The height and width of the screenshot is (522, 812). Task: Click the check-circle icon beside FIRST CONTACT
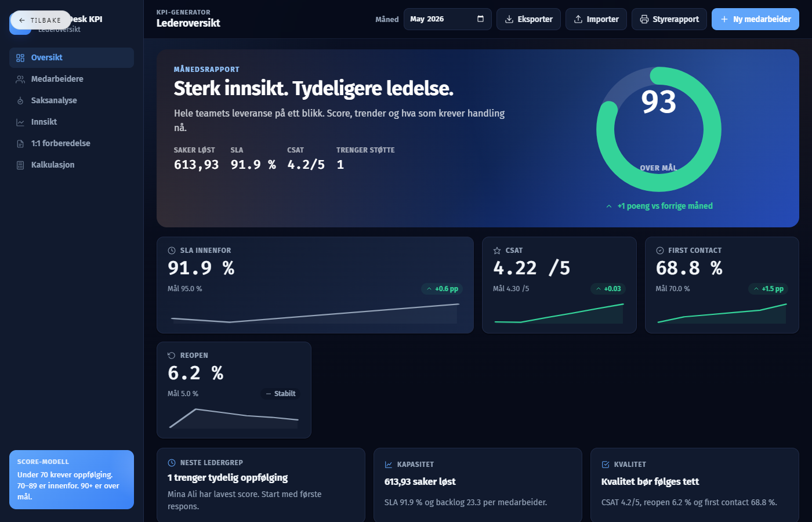pyautogui.click(x=660, y=251)
